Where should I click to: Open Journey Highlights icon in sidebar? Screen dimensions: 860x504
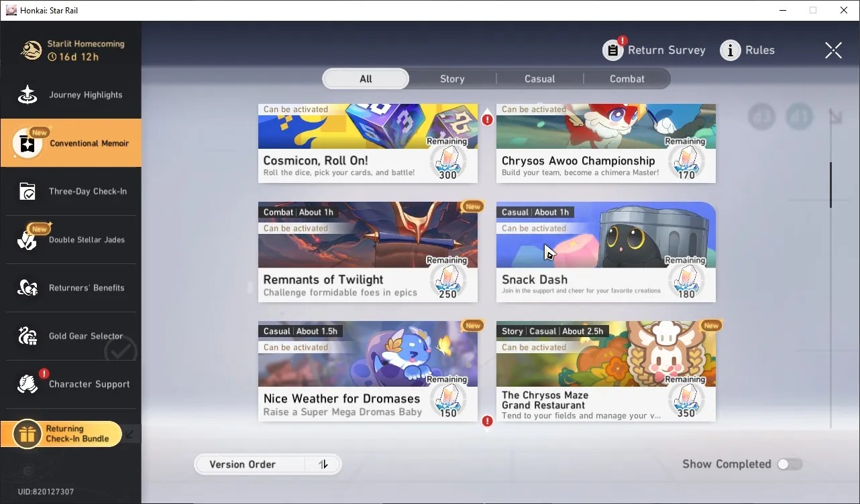(x=28, y=95)
